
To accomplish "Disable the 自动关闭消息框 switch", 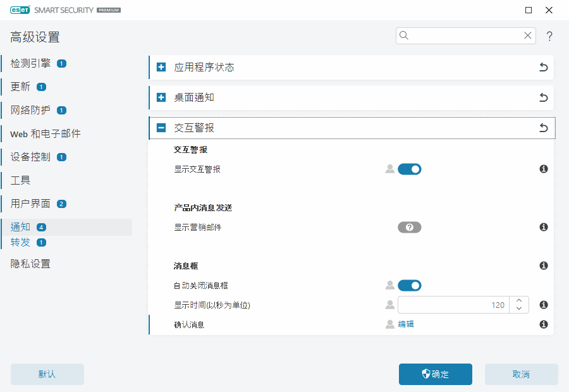I will (x=409, y=285).
